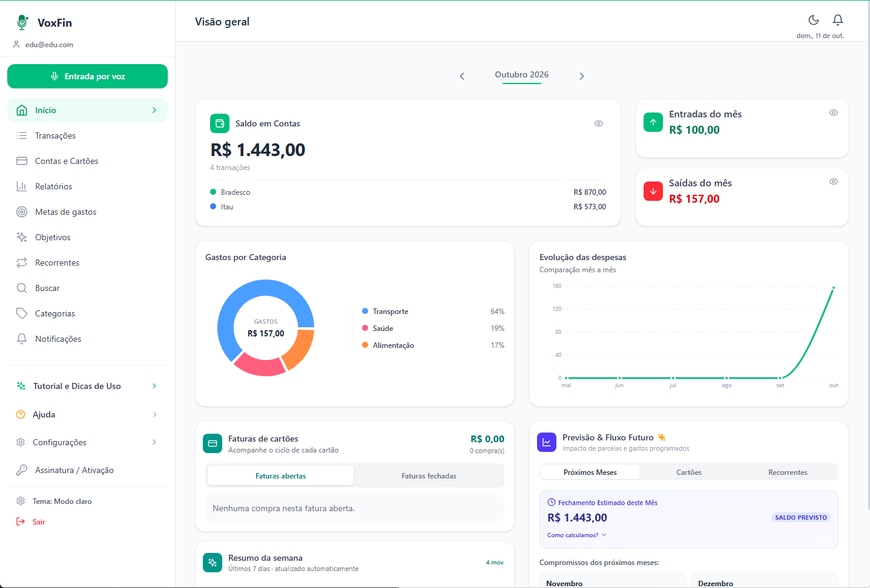The image size is (870, 588).
Task: Select Faturas abertas tab
Action: point(280,476)
